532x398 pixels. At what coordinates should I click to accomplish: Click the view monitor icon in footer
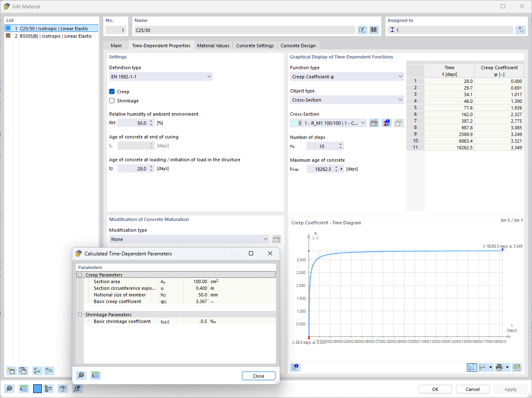[x=63, y=388]
